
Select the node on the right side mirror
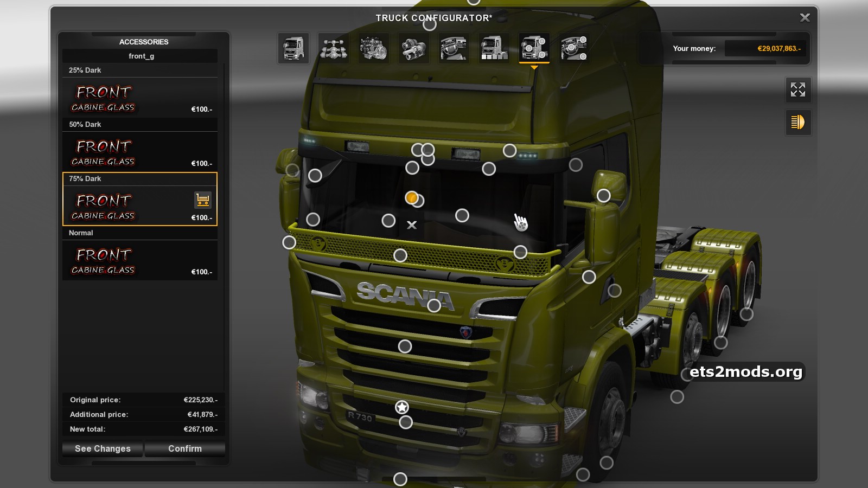tap(604, 196)
